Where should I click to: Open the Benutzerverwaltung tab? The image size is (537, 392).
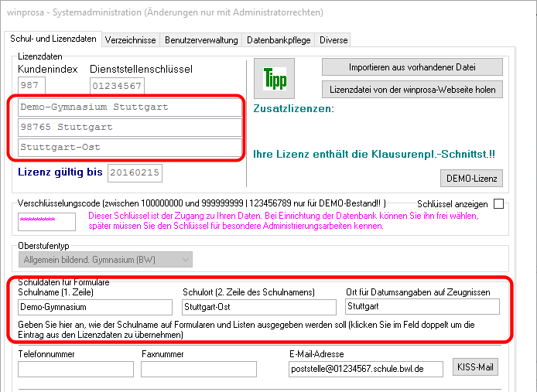[201, 39]
